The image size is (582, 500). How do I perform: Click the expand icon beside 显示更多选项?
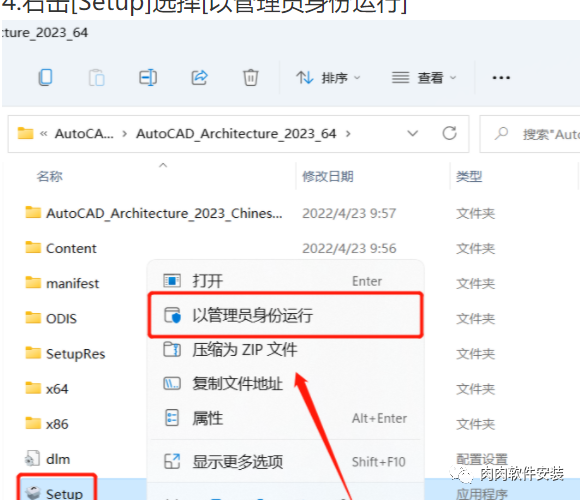(172, 461)
